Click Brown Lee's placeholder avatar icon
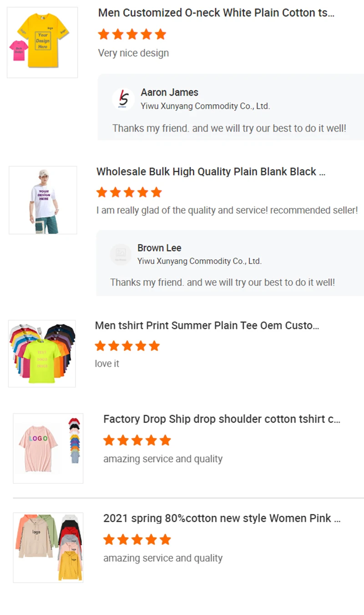Image resolution: width=364 pixels, height=615 pixels. point(121,254)
